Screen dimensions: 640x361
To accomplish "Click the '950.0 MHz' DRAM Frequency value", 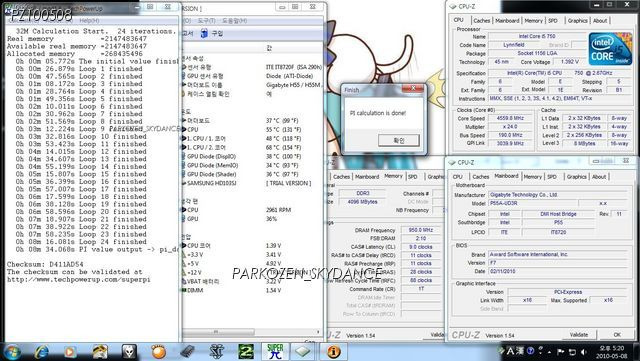I will click(x=421, y=230).
